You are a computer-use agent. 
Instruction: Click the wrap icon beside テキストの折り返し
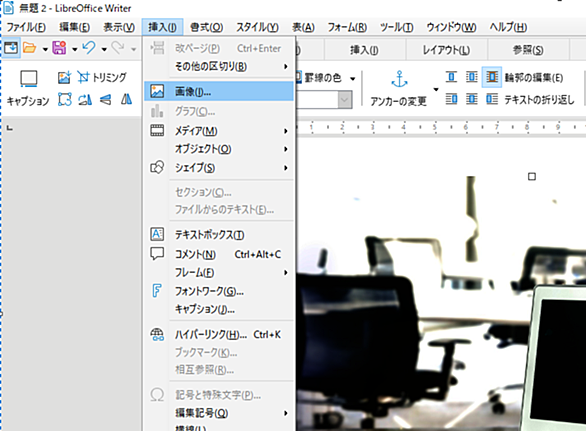pyautogui.click(x=492, y=99)
